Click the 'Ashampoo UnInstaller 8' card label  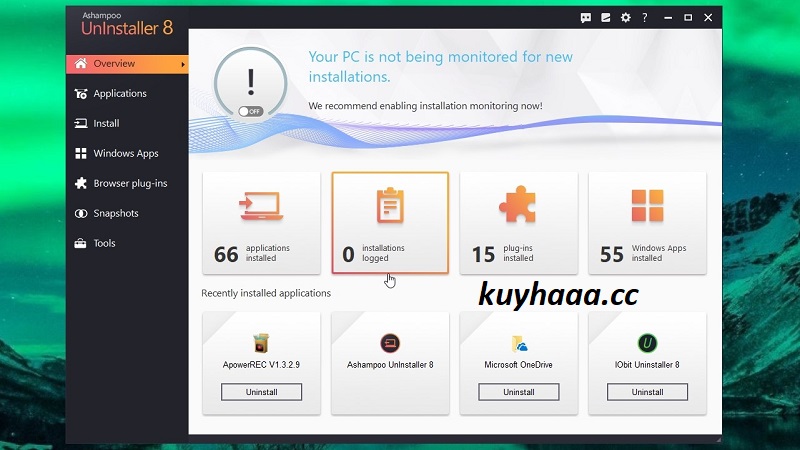(390, 365)
